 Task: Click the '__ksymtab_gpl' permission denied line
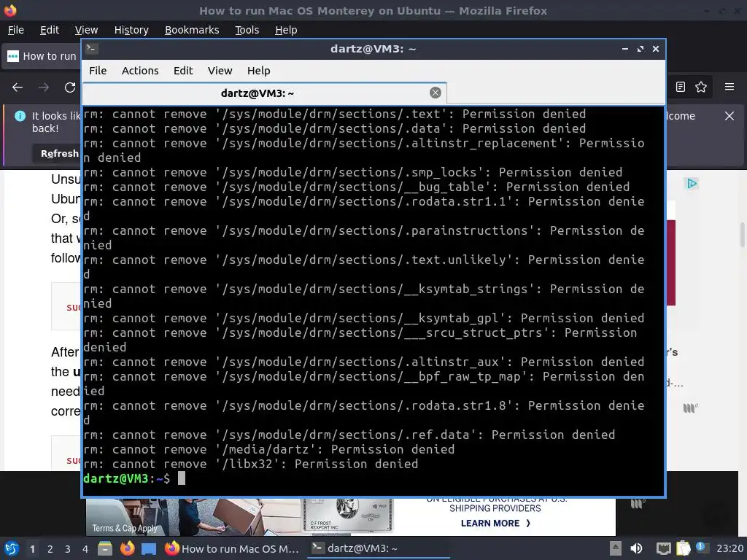(x=364, y=318)
